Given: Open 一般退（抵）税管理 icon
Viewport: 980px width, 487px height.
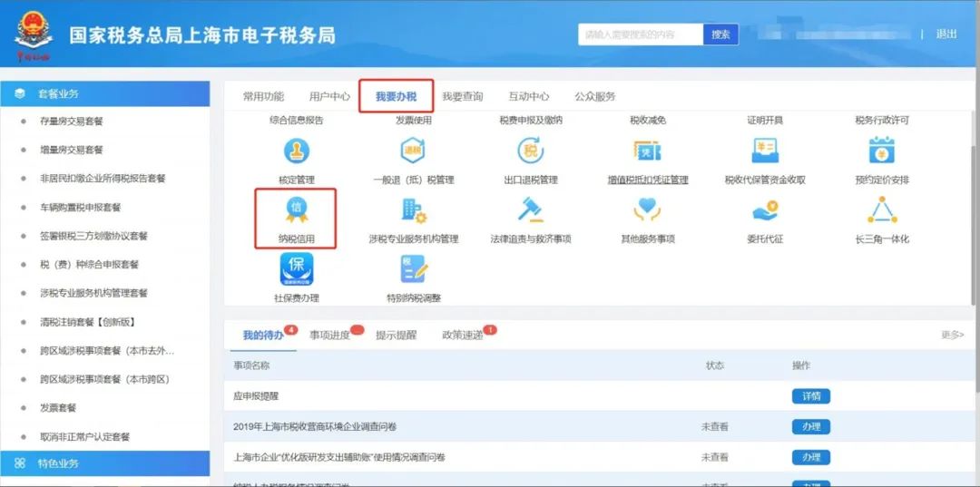Looking at the screenshot, I should 413,151.
